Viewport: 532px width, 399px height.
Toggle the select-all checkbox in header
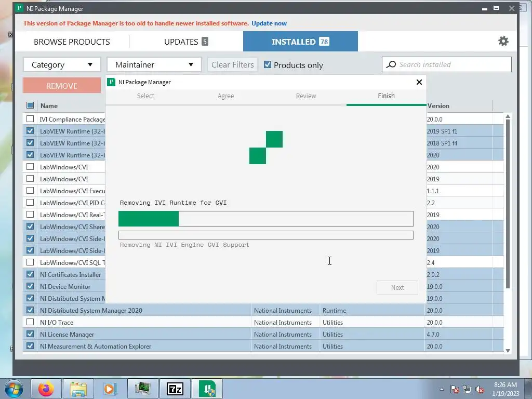click(30, 105)
